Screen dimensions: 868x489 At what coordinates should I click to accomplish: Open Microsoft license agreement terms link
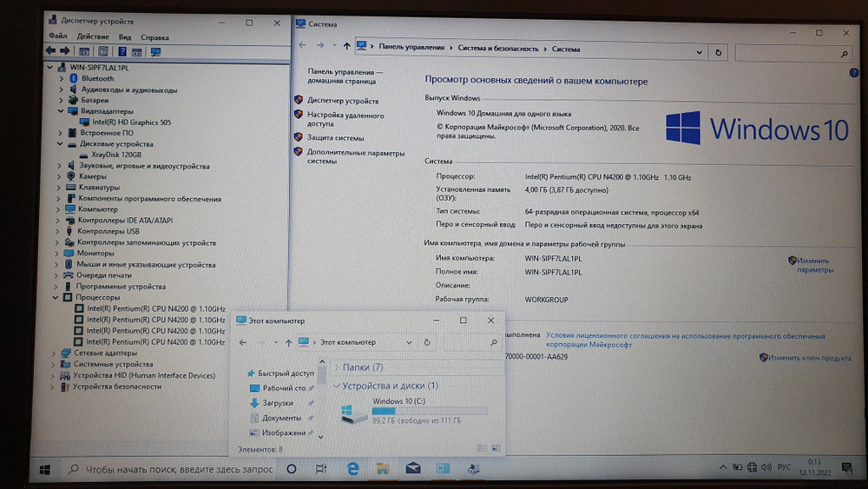pyautogui.click(x=686, y=340)
